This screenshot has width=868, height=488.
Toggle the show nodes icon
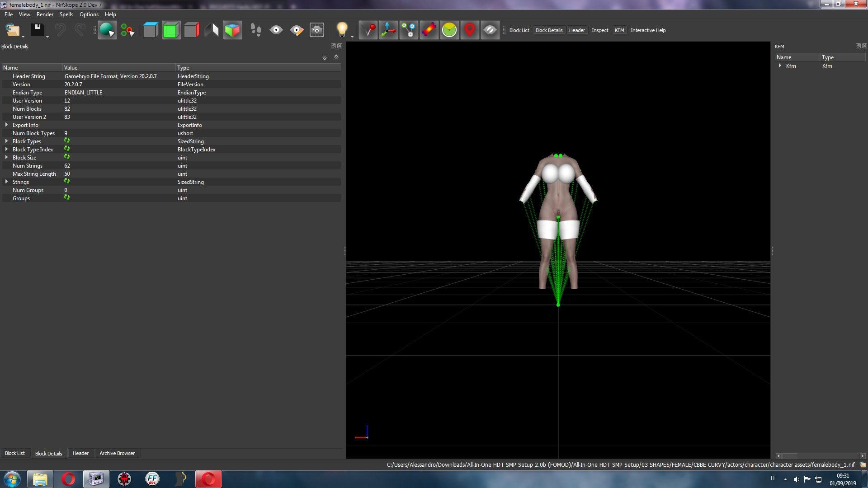(x=409, y=30)
